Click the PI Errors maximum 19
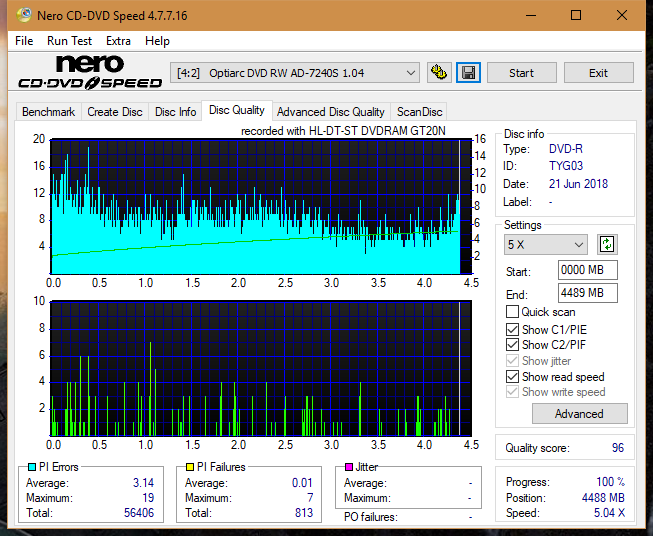 pyautogui.click(x=148, y=498)
